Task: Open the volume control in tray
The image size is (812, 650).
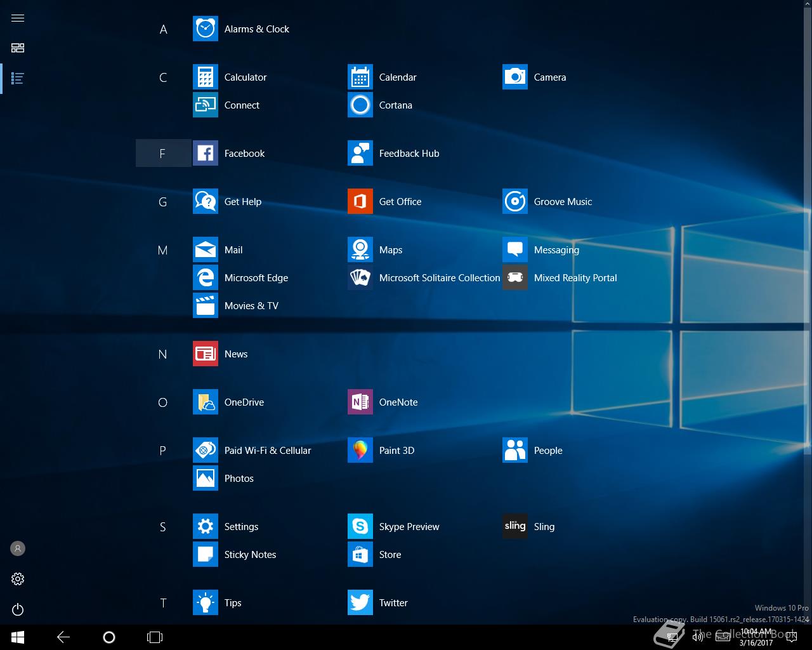Action: pos(698,637)
